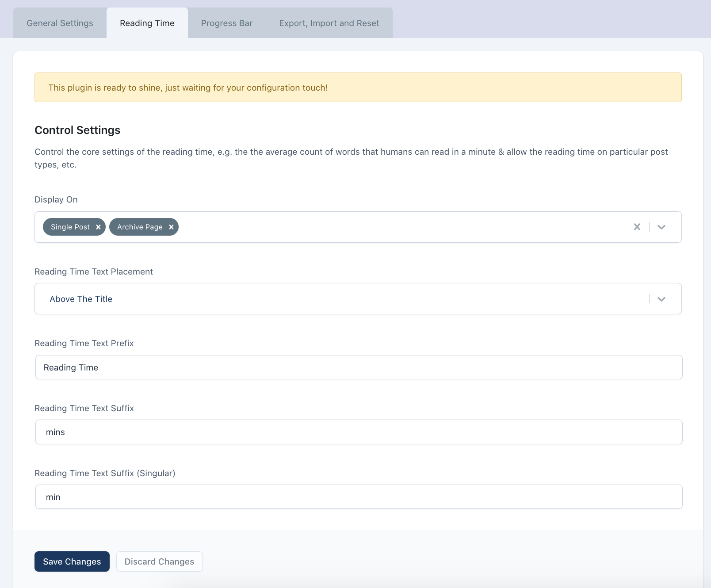Click Reading Time Text Suffix (Singular) label
Screen dimensions: 711x588
tap(105, 473)
